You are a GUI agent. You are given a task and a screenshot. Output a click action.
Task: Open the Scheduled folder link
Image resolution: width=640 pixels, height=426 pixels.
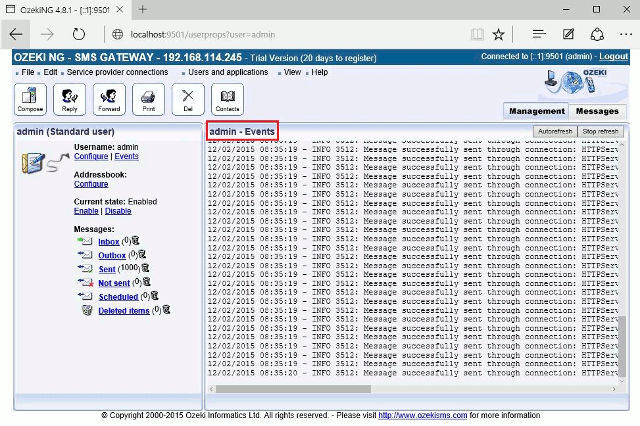coord(118,297)
